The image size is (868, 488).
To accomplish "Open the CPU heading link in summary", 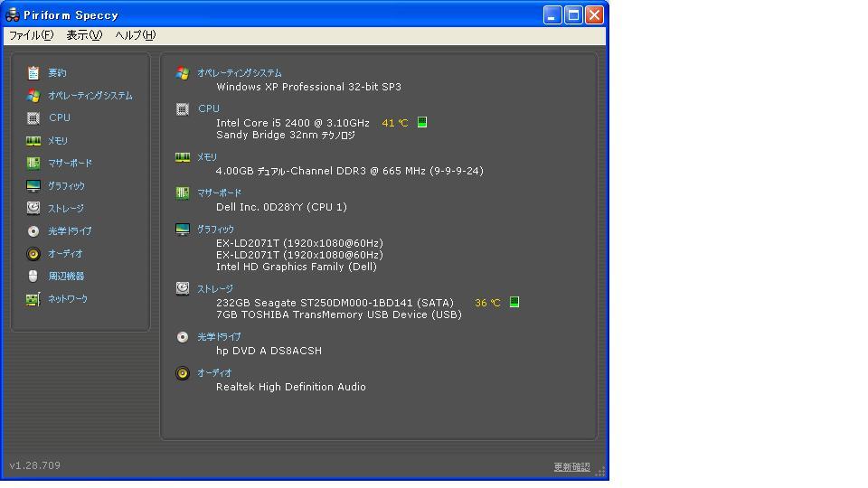I will click(209, 109).
